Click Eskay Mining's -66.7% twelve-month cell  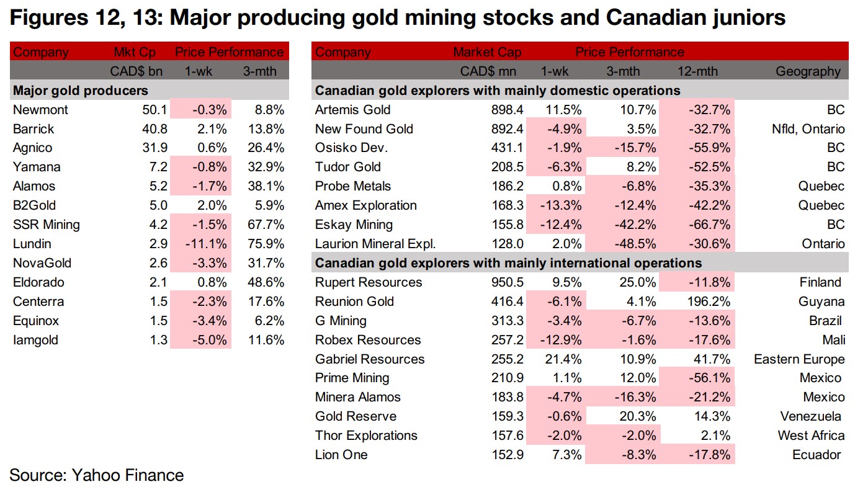(709, 225)
